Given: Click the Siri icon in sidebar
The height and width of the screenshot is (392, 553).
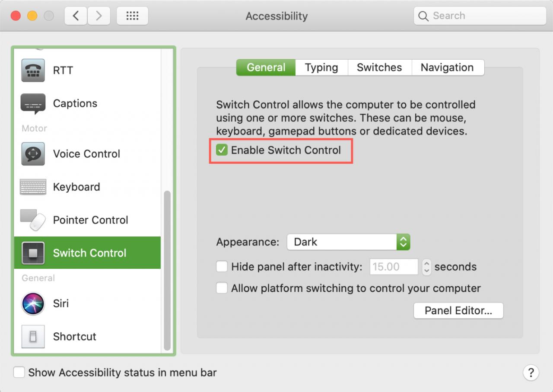Looking at the screenshot, I should (x=33, y=303).
